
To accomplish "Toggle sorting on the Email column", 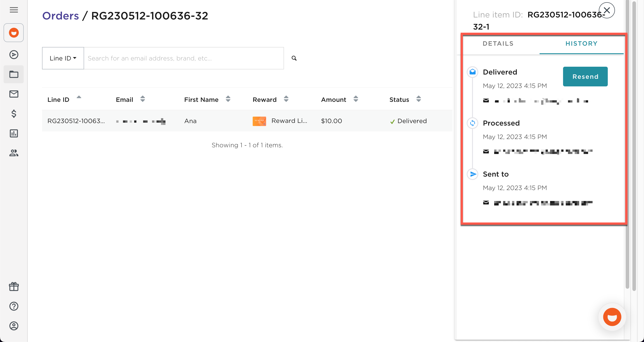I will tap(142, 99).
